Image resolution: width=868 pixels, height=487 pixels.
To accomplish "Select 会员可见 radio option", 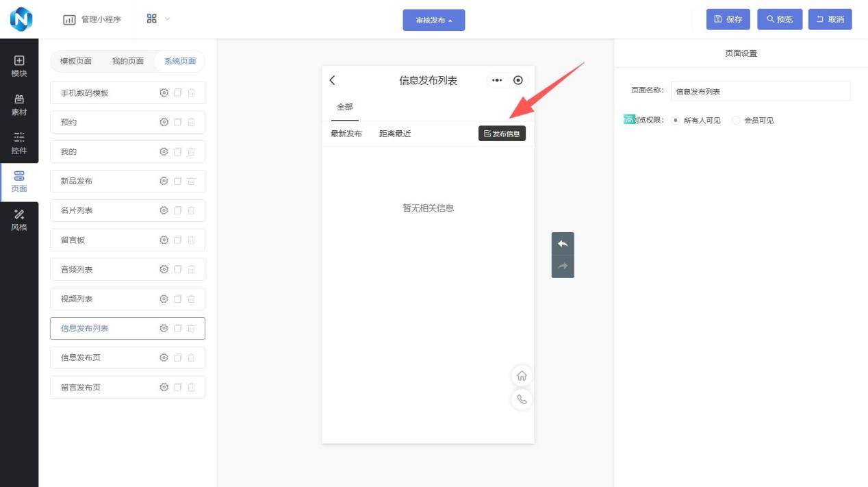I will (736, 121).
